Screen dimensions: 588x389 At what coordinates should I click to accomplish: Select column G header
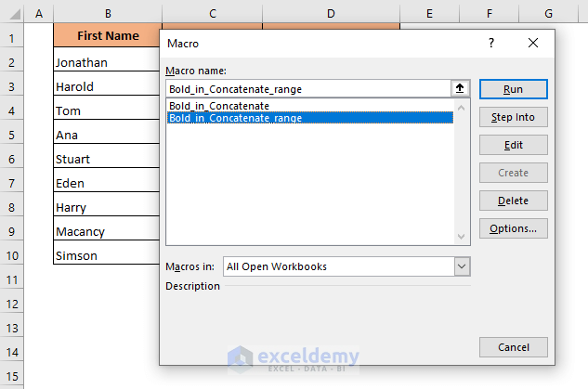tap(549, 14)
